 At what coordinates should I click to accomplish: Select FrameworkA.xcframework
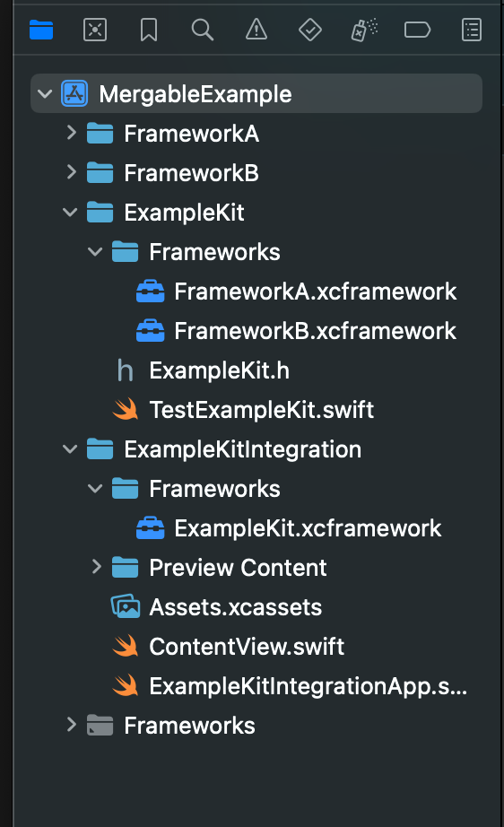(296, 292)
